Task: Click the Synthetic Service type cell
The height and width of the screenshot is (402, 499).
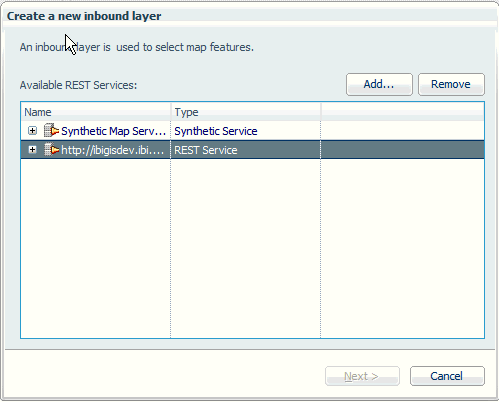Action: [216, 131]
